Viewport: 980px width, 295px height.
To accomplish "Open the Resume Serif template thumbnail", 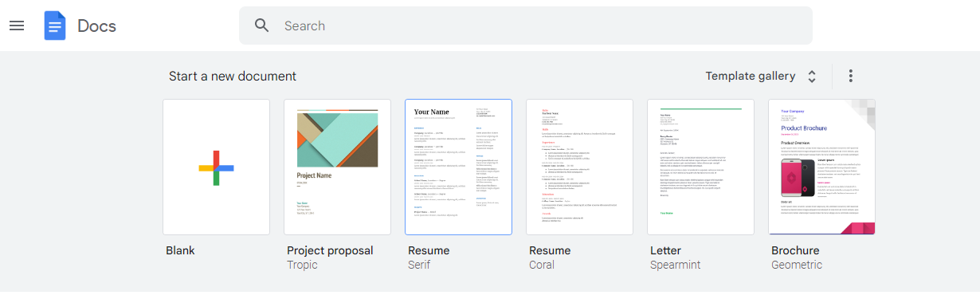I will [x=458, y=167].
